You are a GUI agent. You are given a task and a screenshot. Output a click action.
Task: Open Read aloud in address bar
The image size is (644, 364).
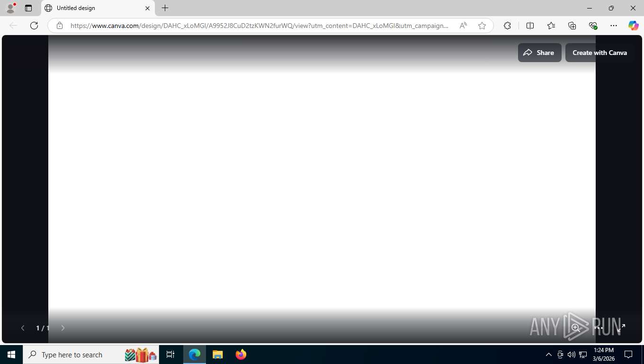click(x=463, y=26)
